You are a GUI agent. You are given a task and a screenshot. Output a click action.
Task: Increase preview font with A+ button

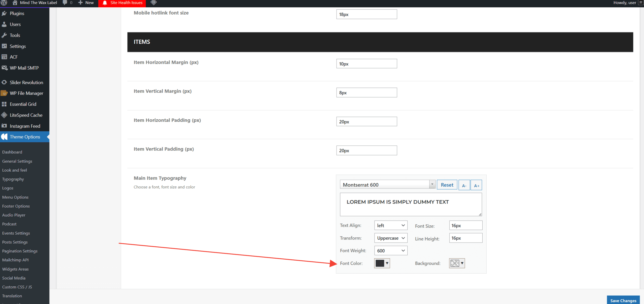coord(476,185)
